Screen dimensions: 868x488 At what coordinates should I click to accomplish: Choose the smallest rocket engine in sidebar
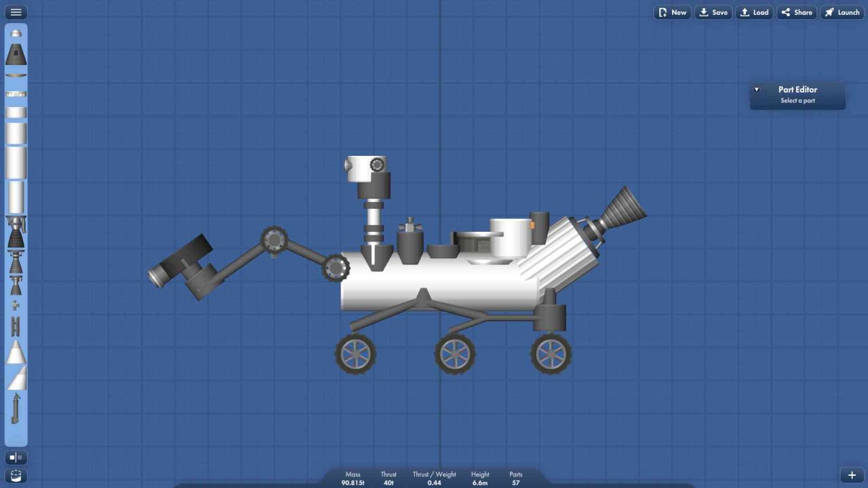pos(16,286)
